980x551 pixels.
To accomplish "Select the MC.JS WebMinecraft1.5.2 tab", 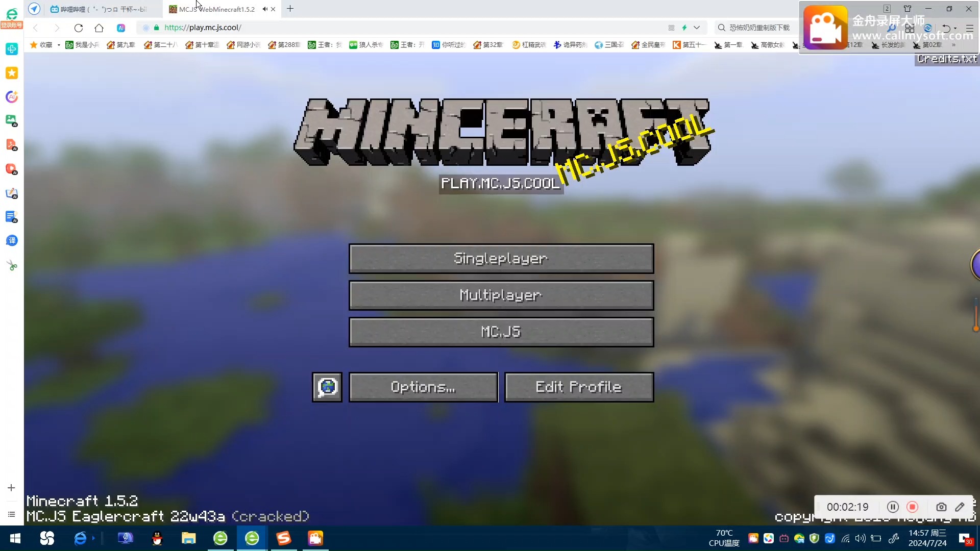I will click(217, 9).
